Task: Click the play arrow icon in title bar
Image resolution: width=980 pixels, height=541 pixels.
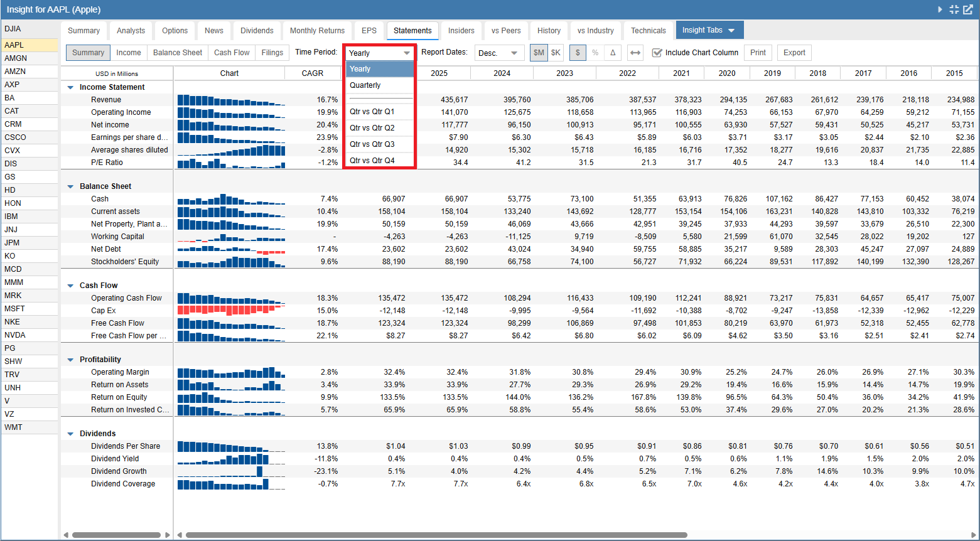Action: (x=940, y=9)
